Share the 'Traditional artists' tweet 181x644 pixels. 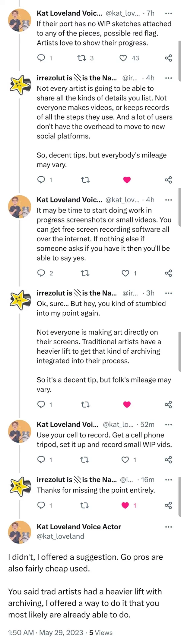[x=168, y=404]
